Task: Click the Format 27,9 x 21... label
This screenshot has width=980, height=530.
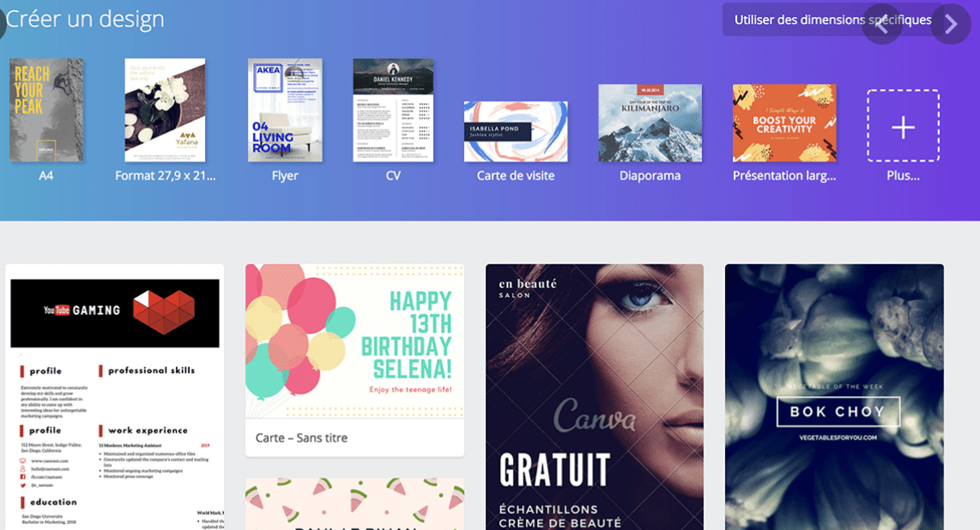Action: (165, 176)
